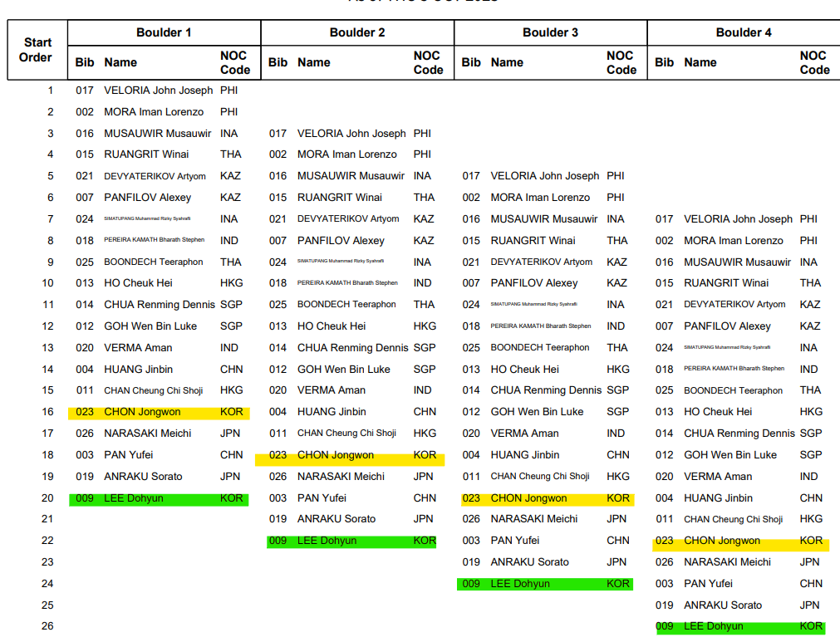This screenshot has height=637, width=840.
Task: Click CHUA Renming Dennis in Boulder 3 column
Action: click(546, 390)
